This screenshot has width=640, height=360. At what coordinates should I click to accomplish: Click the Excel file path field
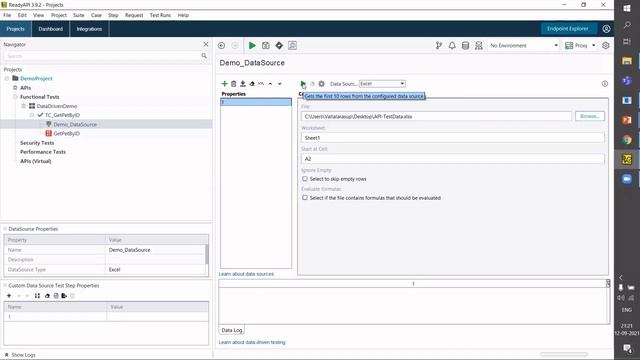(x=436, y=116)
